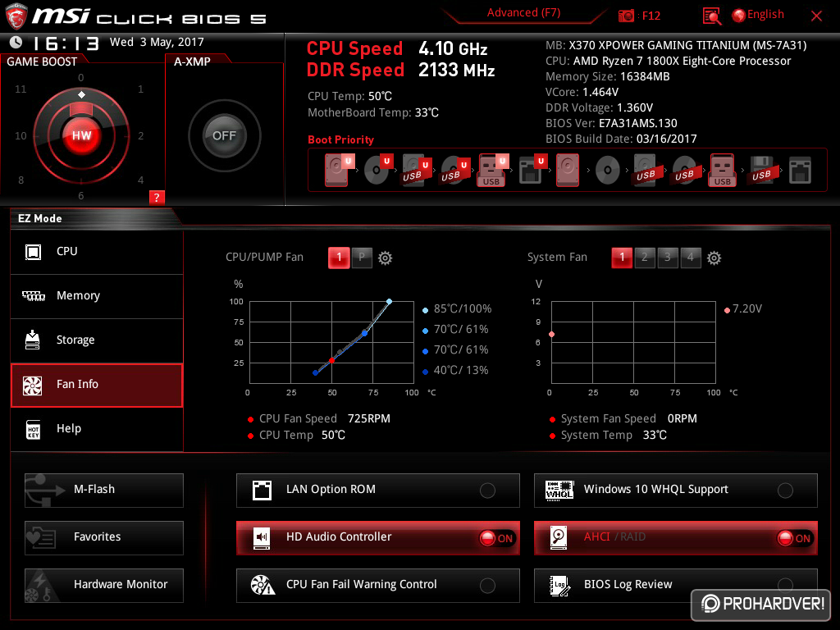The height and width of the screenshot is (630, 840).
Task: Select the first hard disk boot device icon
Action: click(337, 170)
